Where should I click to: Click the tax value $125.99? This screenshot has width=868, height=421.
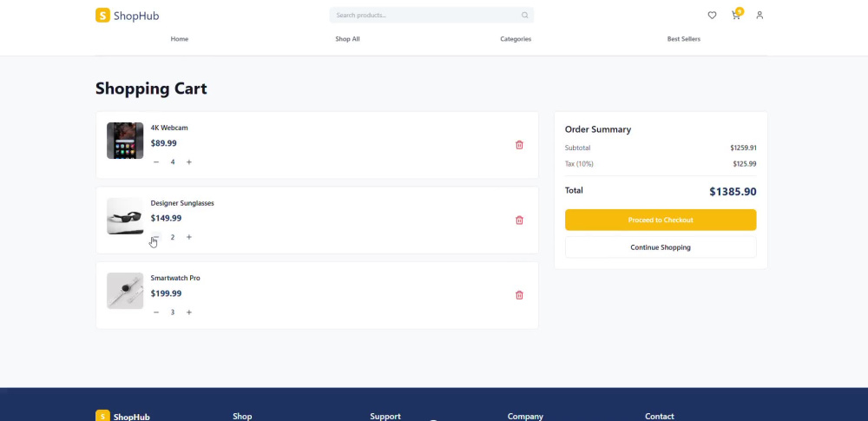tap(745, 164)
